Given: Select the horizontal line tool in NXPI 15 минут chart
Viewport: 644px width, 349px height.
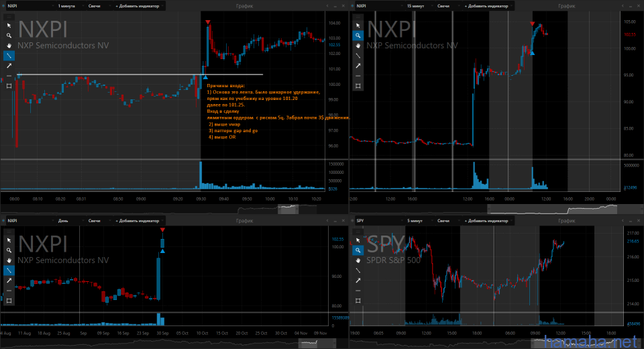Looking at the screenshot, I should pyautogui.click(x=358, y=76).
